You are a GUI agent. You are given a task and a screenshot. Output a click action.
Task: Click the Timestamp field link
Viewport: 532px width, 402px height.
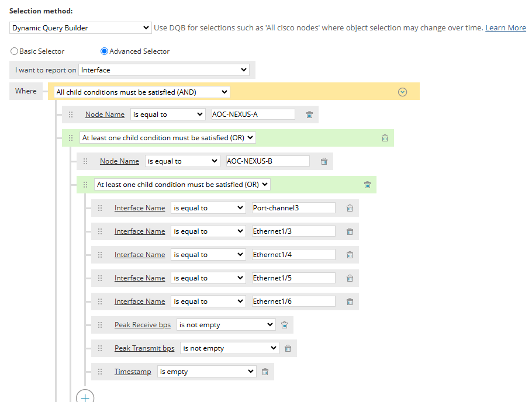[x=133, y=372]
